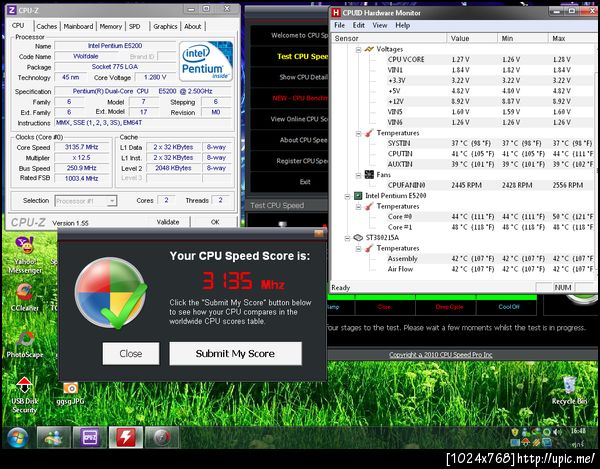Viewport: 600px width, 469px height.
Task: Click the orange close icon on score dialog
Action: pyautogui.click(x=319, y=233)
